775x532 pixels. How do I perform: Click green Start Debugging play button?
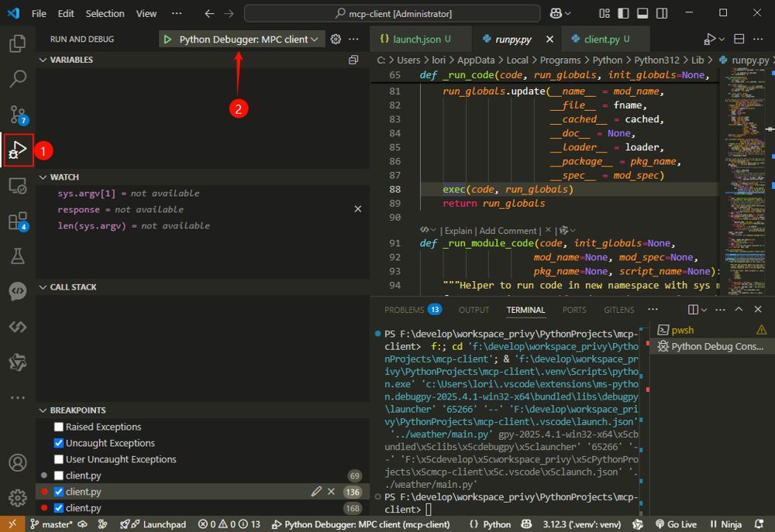pyautogui.click(x=167, y=39)
